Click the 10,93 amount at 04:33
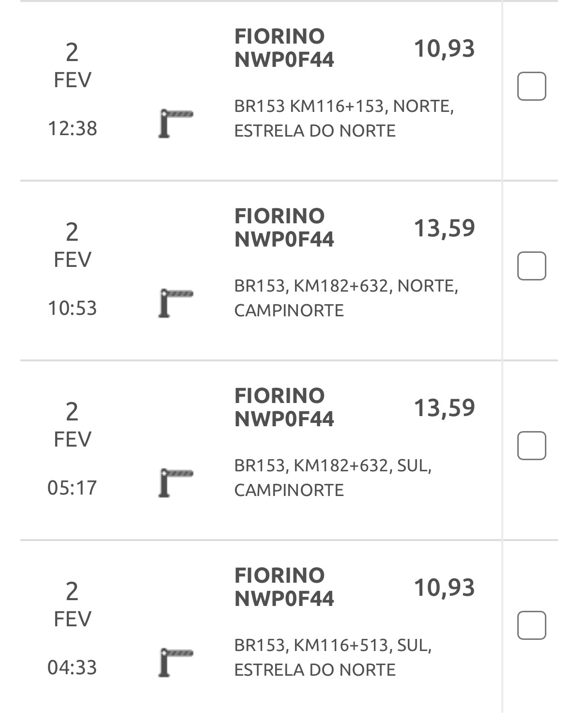The height and width of the screenshot is (713, 588). click(x=444, y=588)
